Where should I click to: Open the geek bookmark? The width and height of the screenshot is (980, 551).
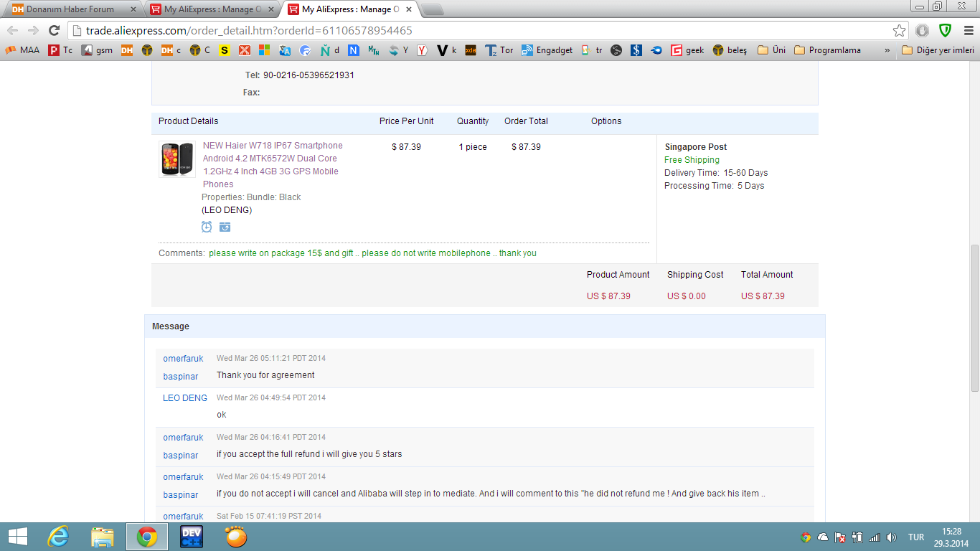point(687,50)
